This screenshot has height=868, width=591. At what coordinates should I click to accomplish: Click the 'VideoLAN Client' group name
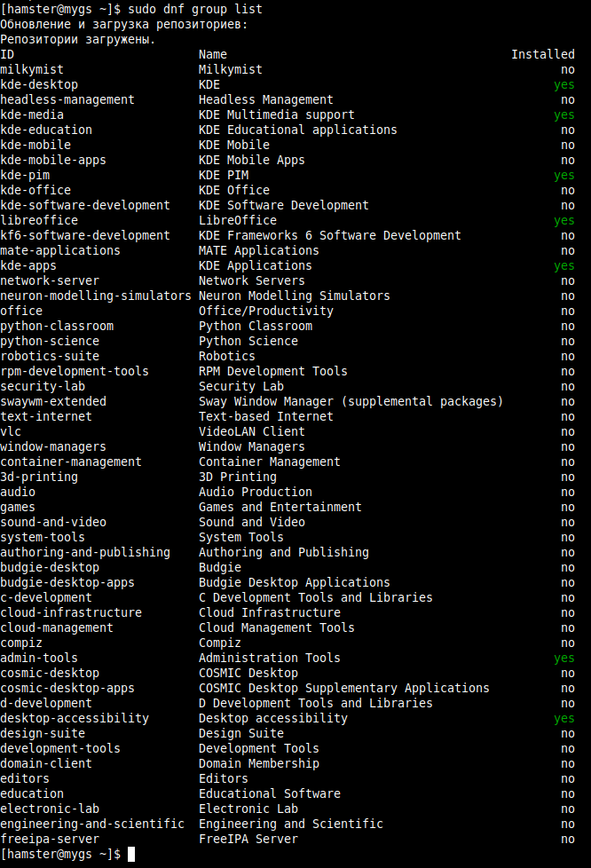click(x=252, y=431)
